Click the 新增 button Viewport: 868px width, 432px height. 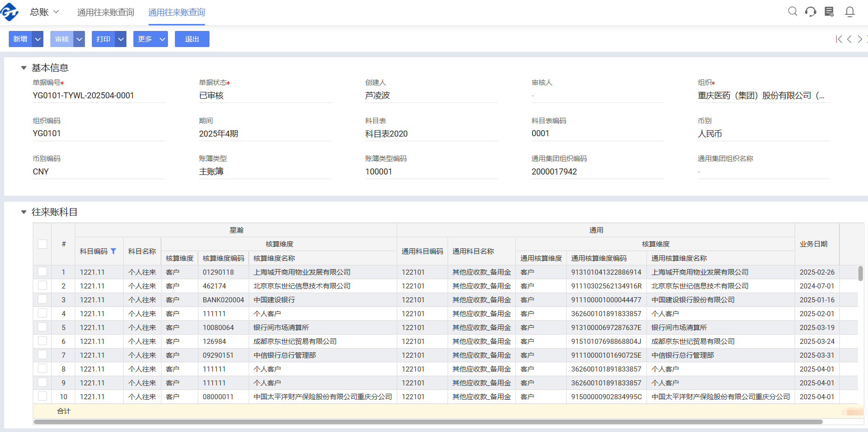click(x=20, y=39)
